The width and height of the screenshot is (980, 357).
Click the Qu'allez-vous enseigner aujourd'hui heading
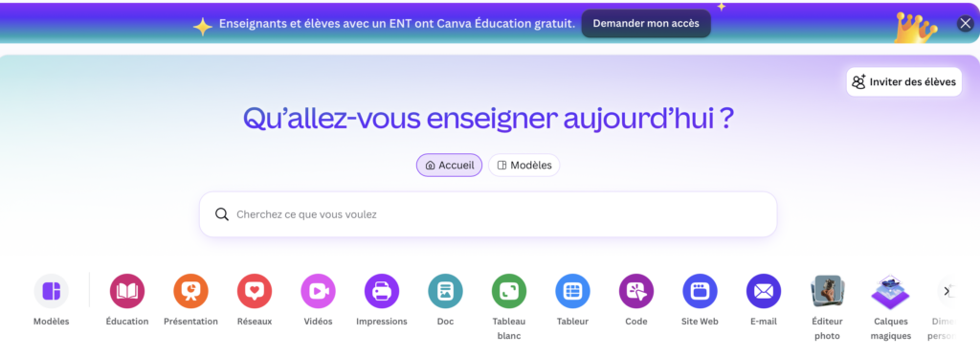(488, 118)
